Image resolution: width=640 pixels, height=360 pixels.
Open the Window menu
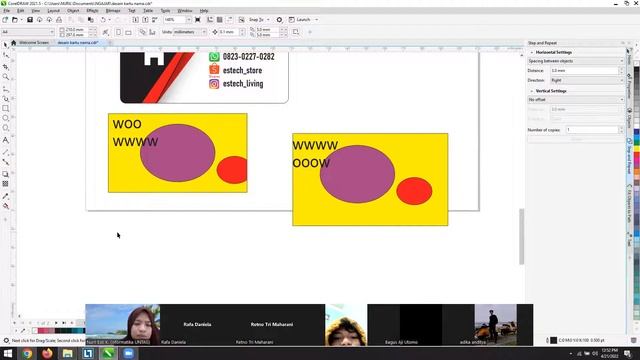tap(184, 11)
